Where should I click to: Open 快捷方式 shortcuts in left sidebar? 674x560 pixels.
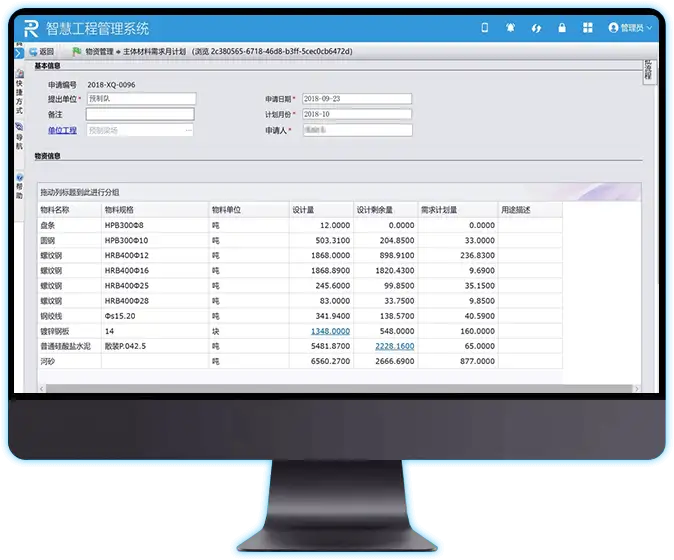point(19,94)
